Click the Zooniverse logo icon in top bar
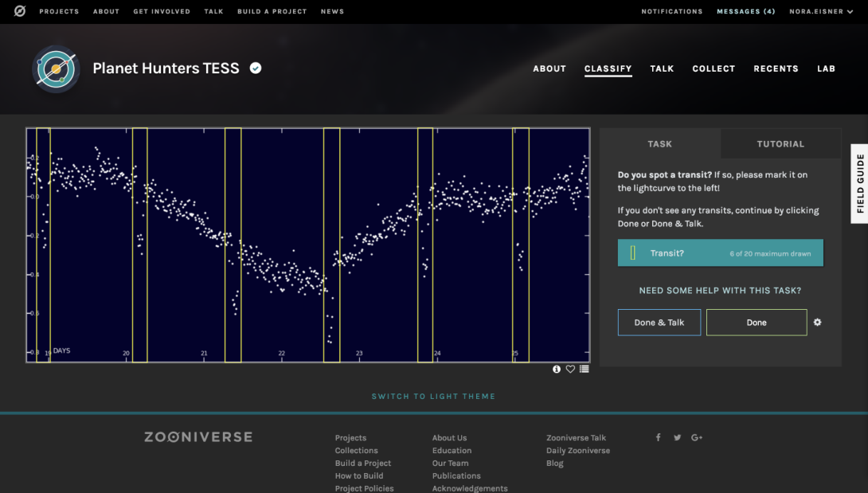The width and height of the screenshot is (868, 493). [20, 11]
